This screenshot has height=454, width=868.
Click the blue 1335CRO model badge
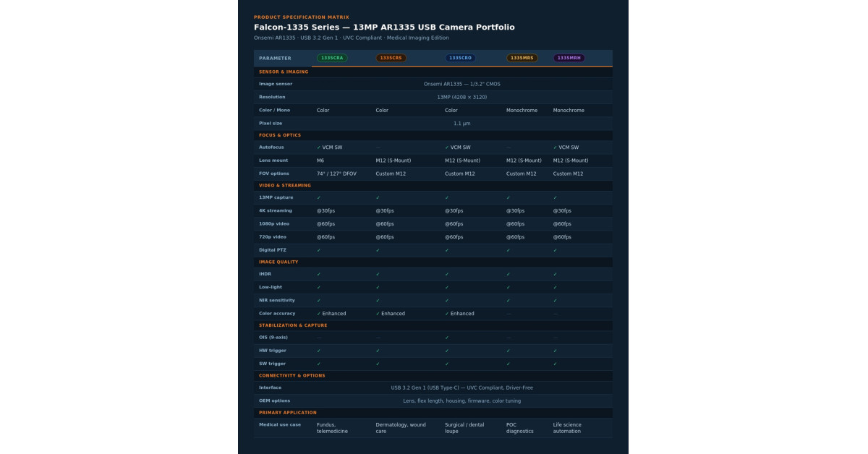(x=461, y=58)
